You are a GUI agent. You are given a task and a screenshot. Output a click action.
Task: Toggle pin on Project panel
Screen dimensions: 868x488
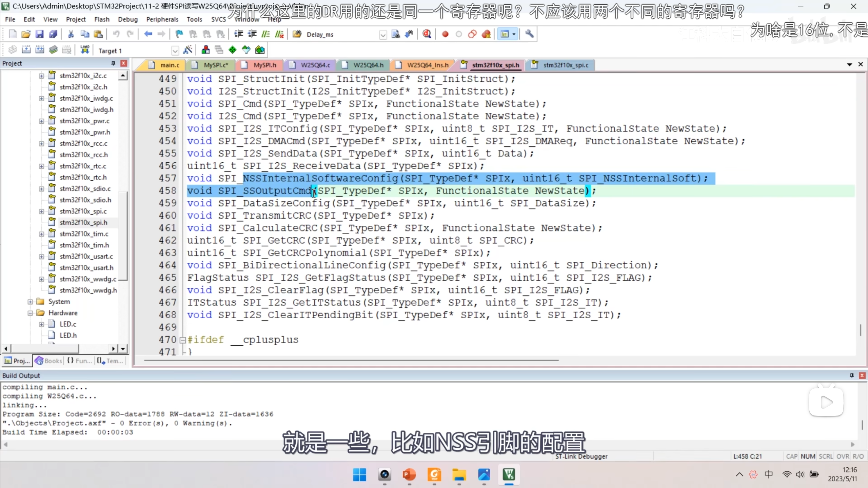(x=113, y=63)
